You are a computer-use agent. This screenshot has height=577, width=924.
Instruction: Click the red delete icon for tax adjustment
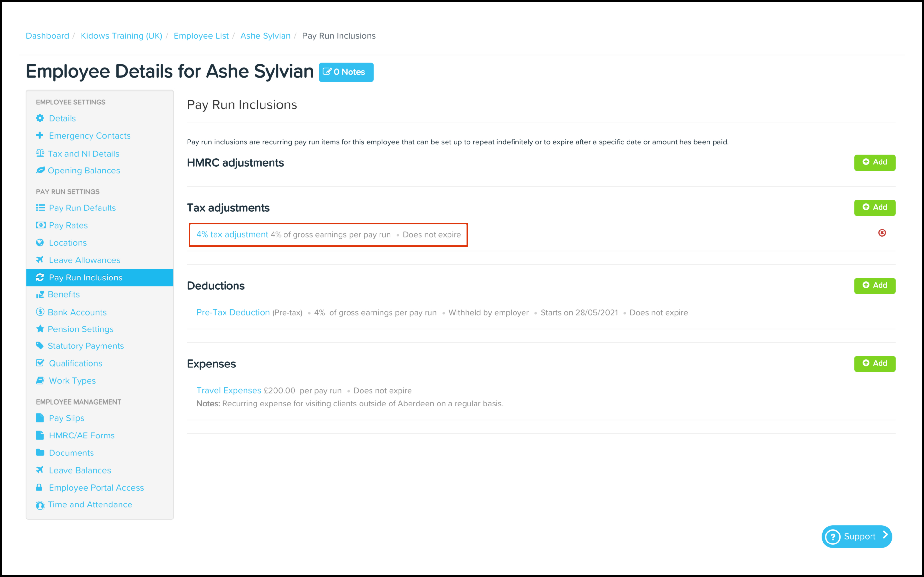pyautogui.click(x=882, y=233)
